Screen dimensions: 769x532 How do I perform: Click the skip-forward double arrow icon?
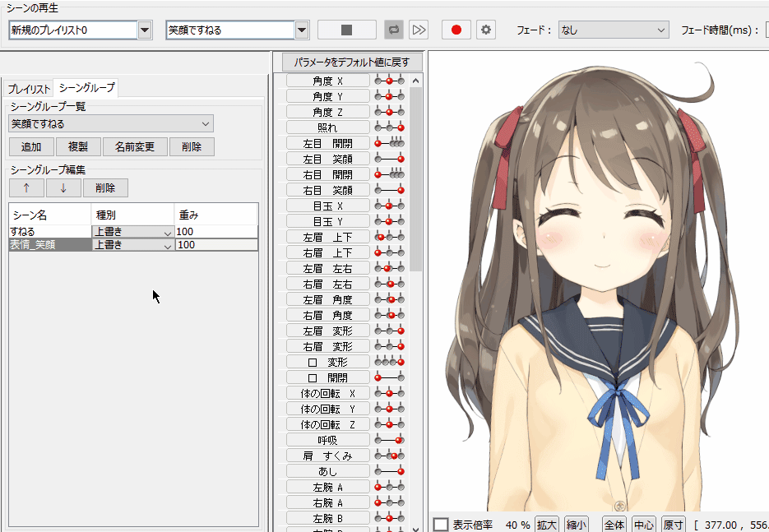(419, 30)
